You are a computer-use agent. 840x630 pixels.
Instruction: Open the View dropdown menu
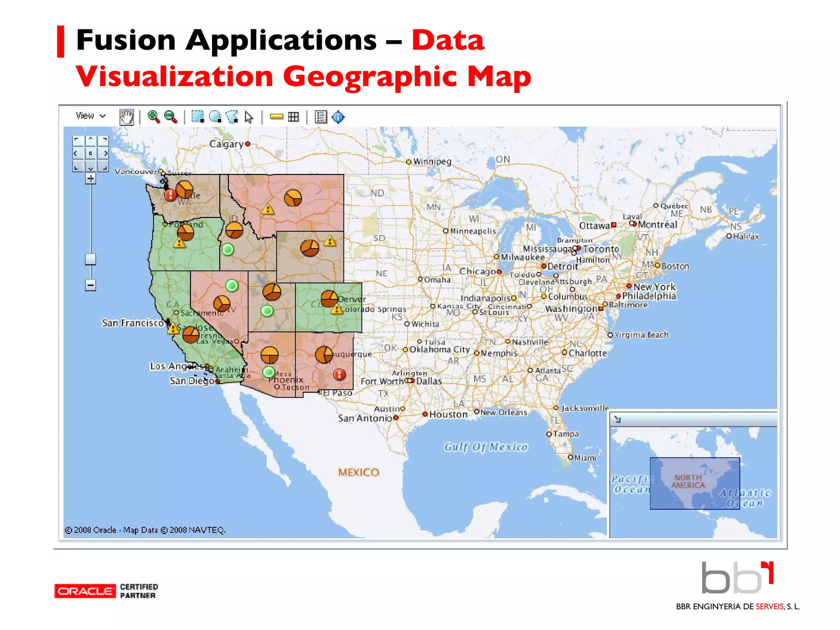point(91,116)
